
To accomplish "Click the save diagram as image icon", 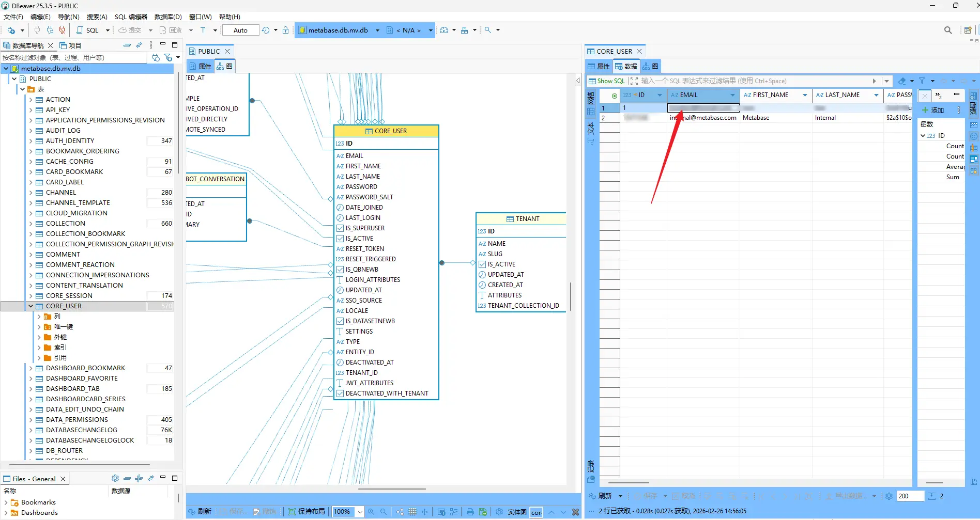I will 483,512.
